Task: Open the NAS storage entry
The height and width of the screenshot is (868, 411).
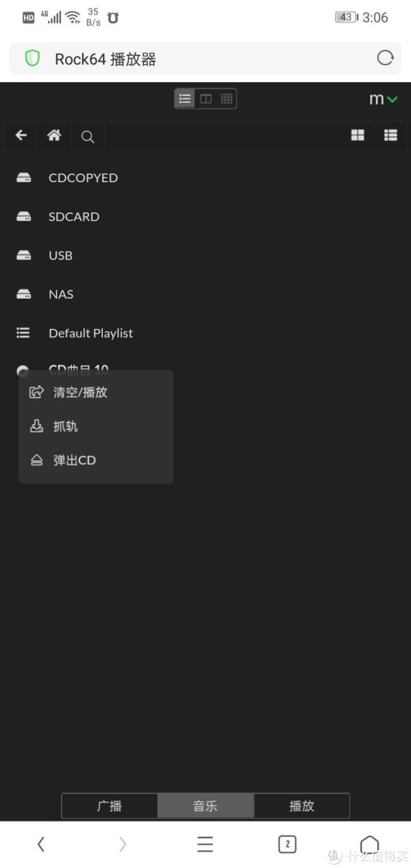Action: click(x=61, y=294)
